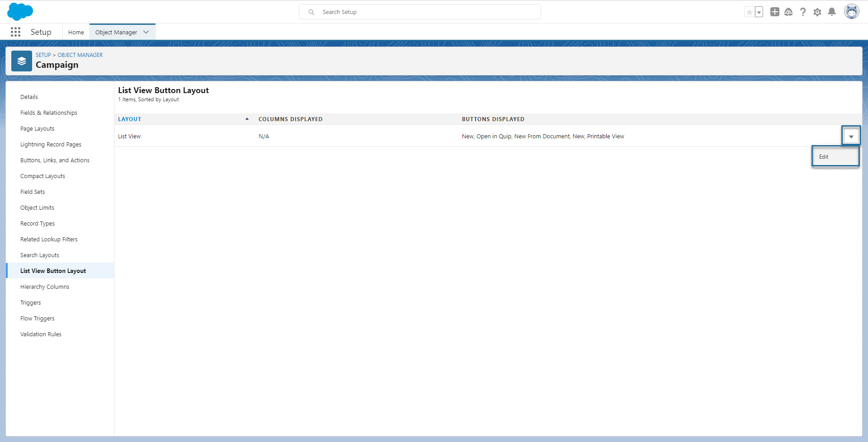868x442 pixels.
Task: Click the Trailhead learning icon
Action: coord(789,12)
